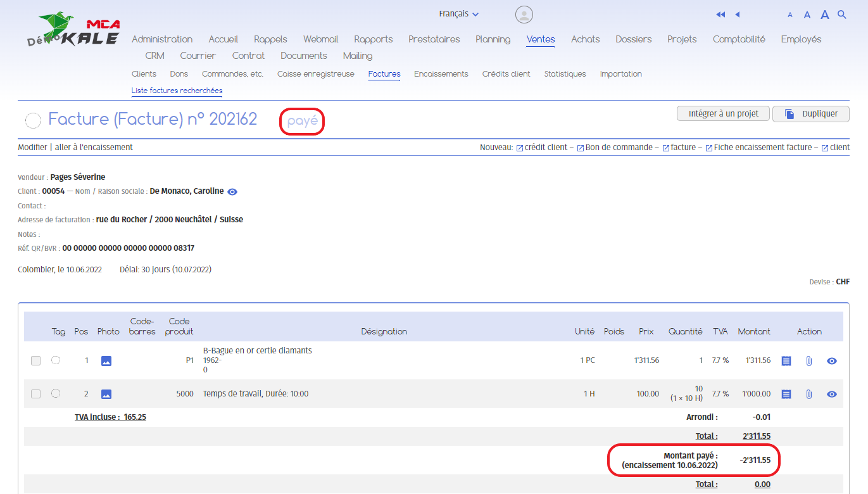868x494 pixels.
Task: Click the Montant payé amount -2'311.55
Action: pos(755,460)
